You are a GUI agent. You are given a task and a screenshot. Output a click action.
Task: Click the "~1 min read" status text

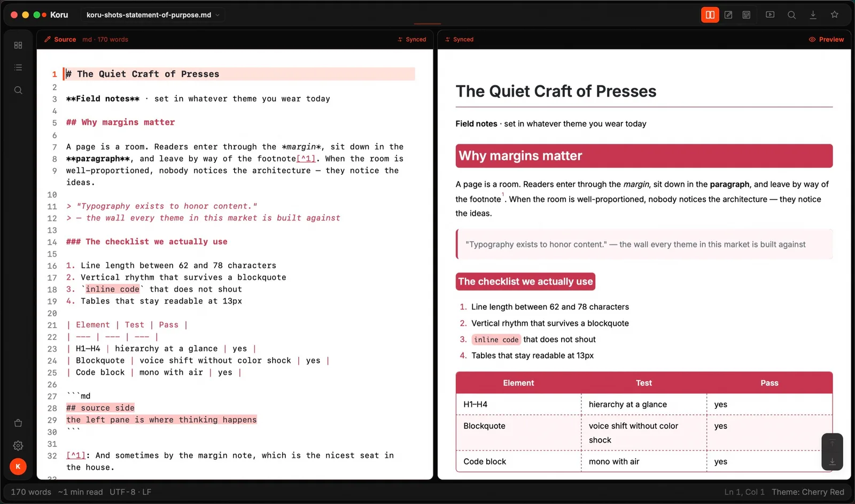click(81, 492)
